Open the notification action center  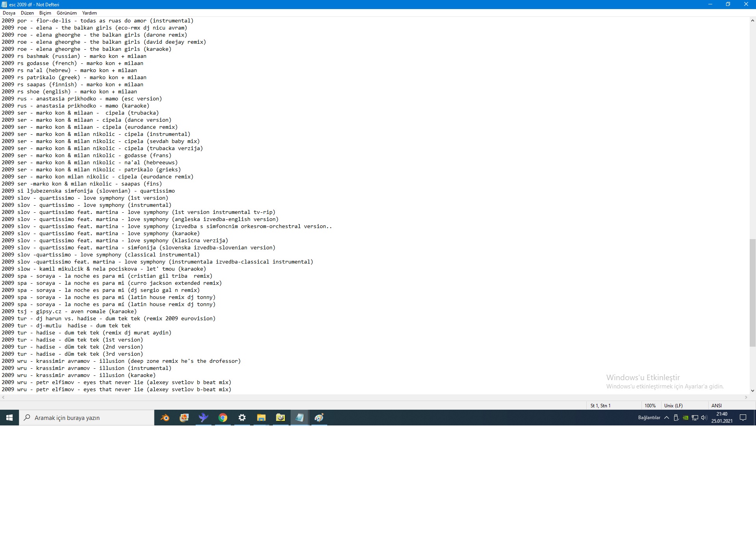click(743, 418)
